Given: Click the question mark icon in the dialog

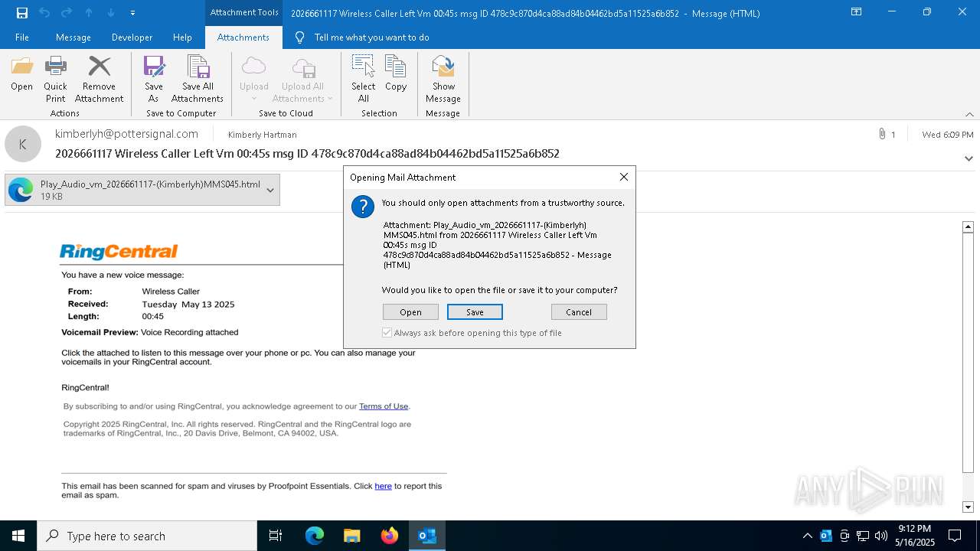Looking at the screenshot, I should [x=363, y=206].
